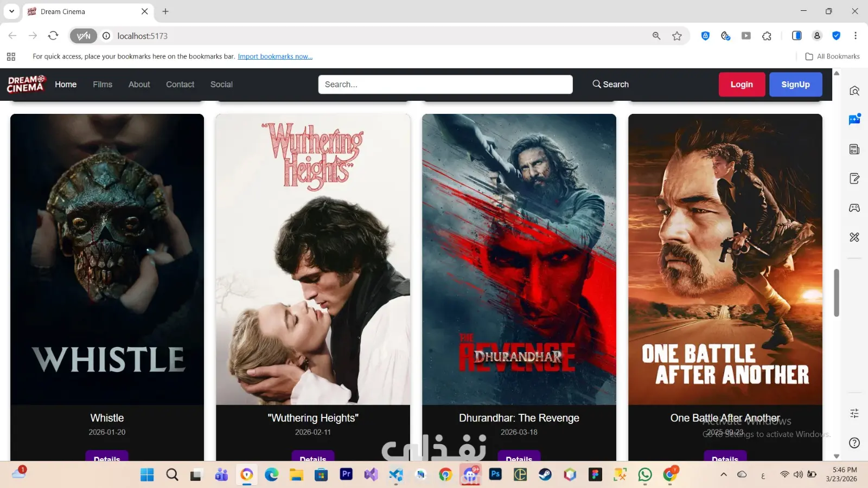This screenshot has width=868, height=488.
Task: Open the cookie extension icon
Action: (x=725, y=36)
